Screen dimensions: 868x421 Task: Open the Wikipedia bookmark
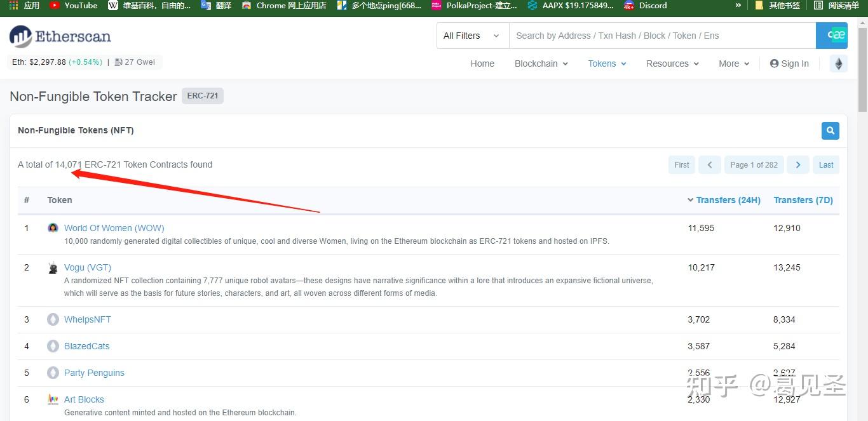pos(149,5)
